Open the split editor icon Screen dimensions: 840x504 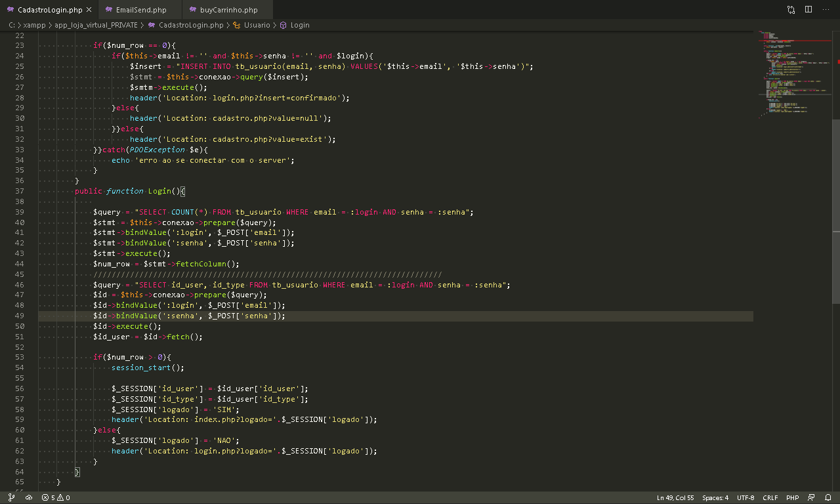point(808,9)
